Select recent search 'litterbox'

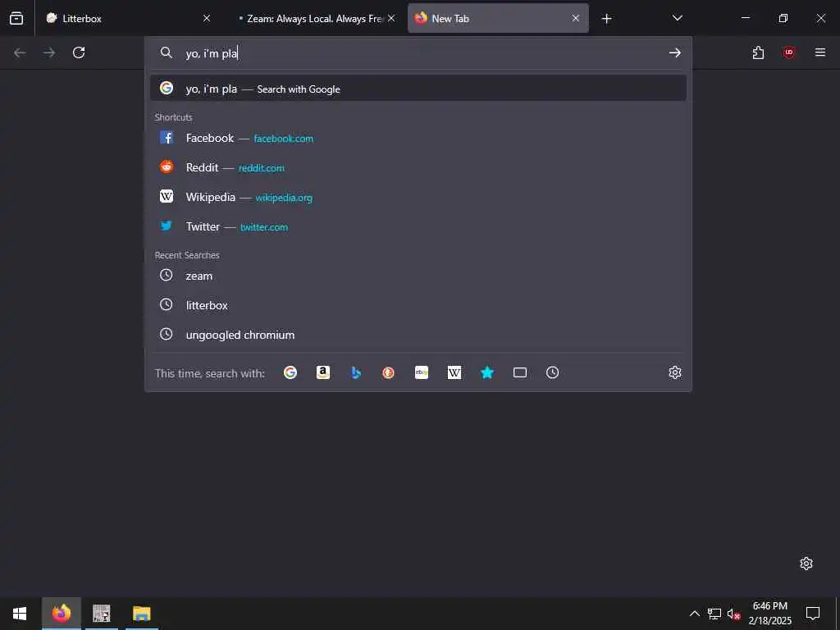coord(418,305)
